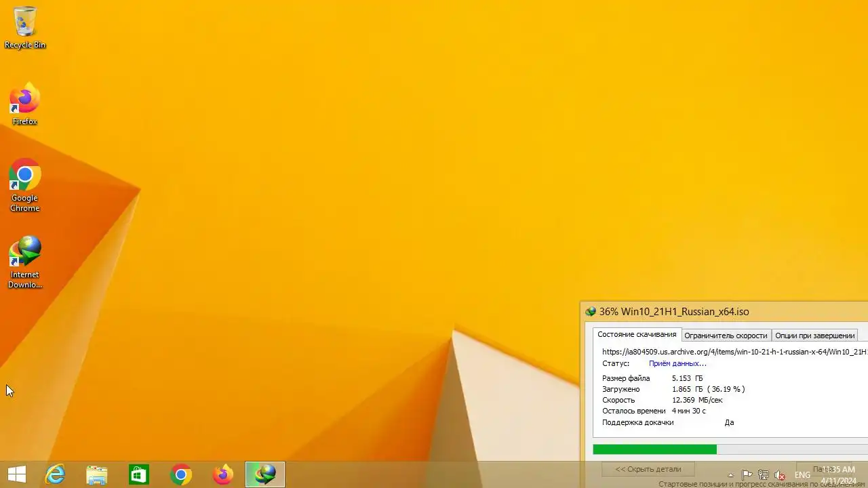Click the Internet Download Manager taskbar button
Viewport: 868px width, 488px height.
(265, 474)
